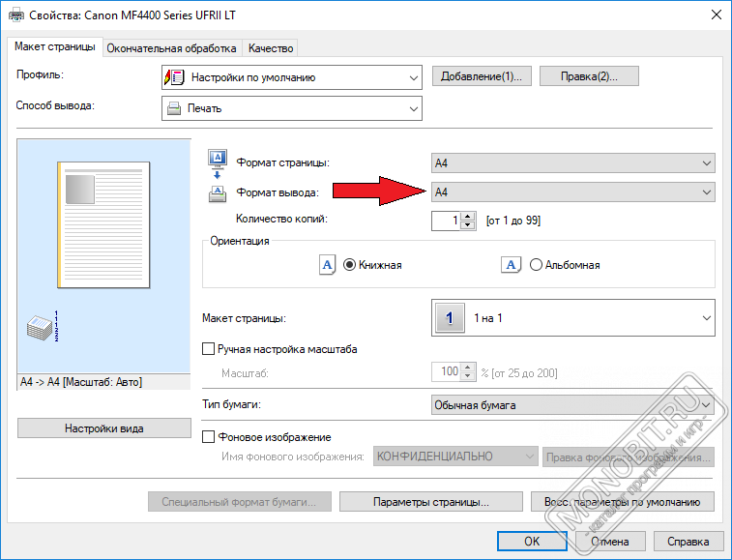Click the landscape orientation A icon
The width and height of the screenshot is (732, 560).
point(512,265)
